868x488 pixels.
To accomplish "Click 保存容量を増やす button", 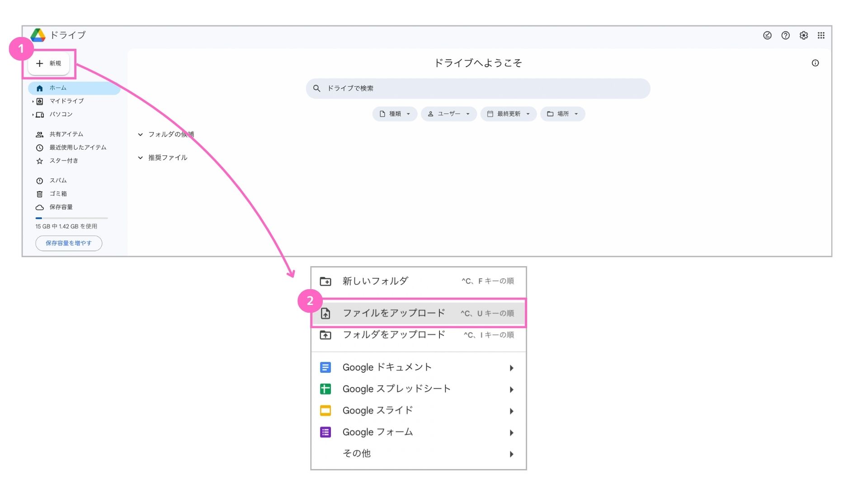I will (x=69, y=243).
